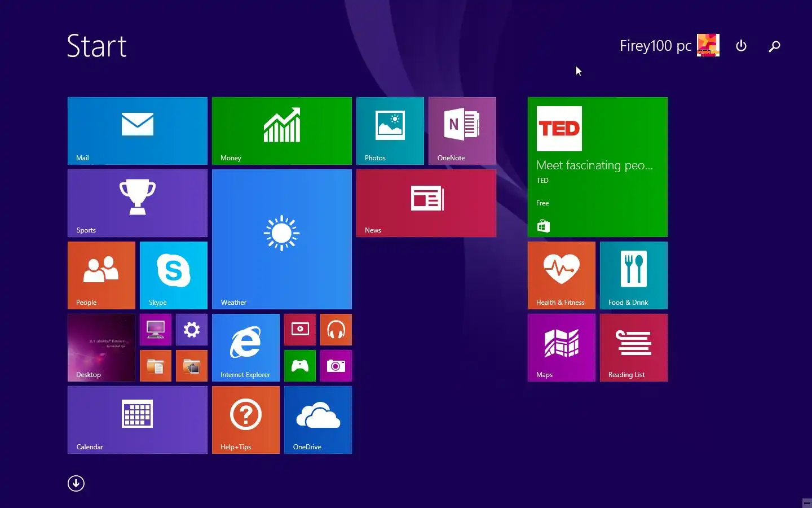Screen dimensions: 812x508
Task: Click the zoom-out minus button in the bottom corner
Action: point(807,503)
